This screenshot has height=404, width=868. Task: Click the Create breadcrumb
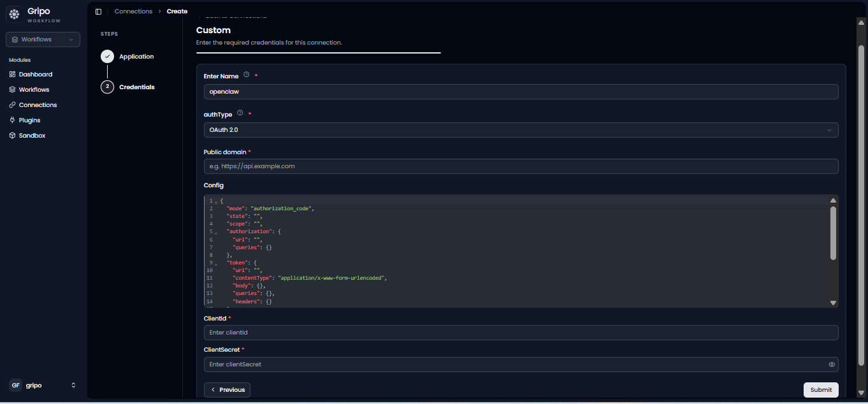click(177, 11)
